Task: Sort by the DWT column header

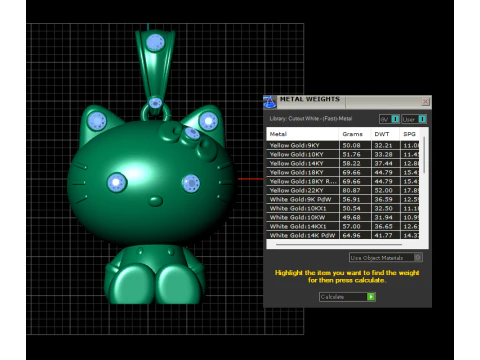Action: (x=385, y=134)
